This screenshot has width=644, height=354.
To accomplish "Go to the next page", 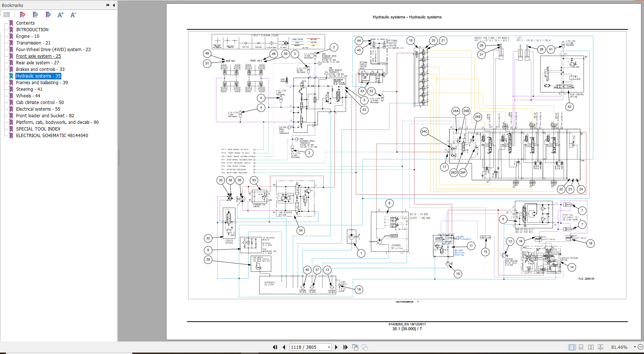I will point(336,347).
